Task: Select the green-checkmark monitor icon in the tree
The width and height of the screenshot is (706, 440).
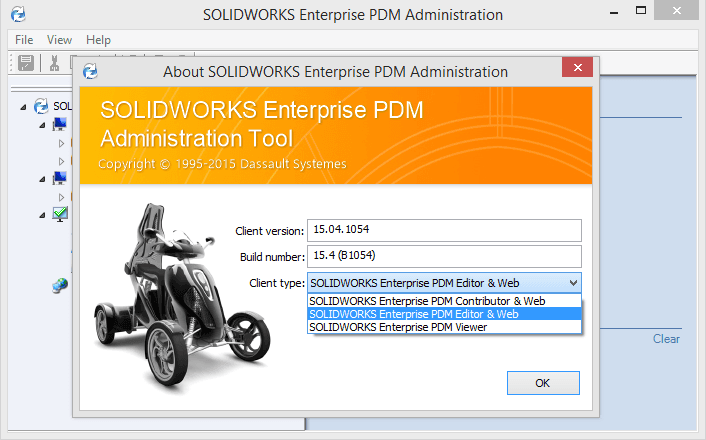Action: click(60, 214)
